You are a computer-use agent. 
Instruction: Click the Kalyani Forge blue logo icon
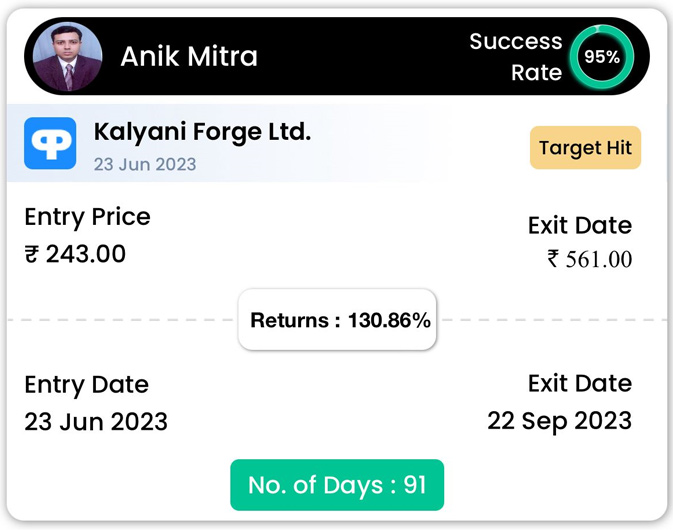(50, 143)
